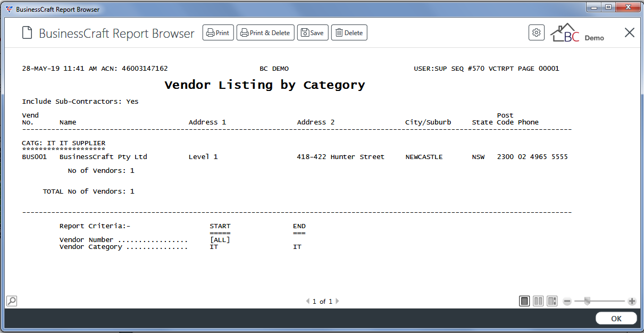Click the address '418-422 Hunter Street'
644x333 pixels.
tap(340, 157)
